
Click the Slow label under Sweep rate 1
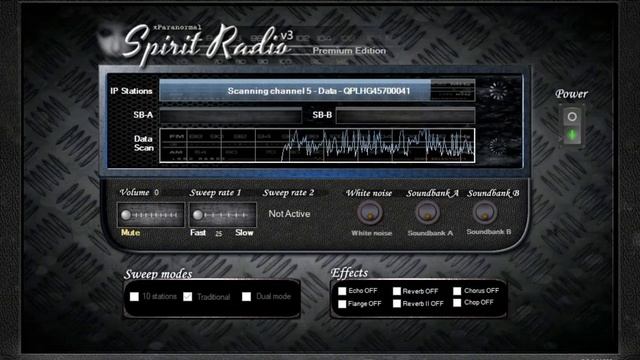pyautogui.click(x=244, y=233)
